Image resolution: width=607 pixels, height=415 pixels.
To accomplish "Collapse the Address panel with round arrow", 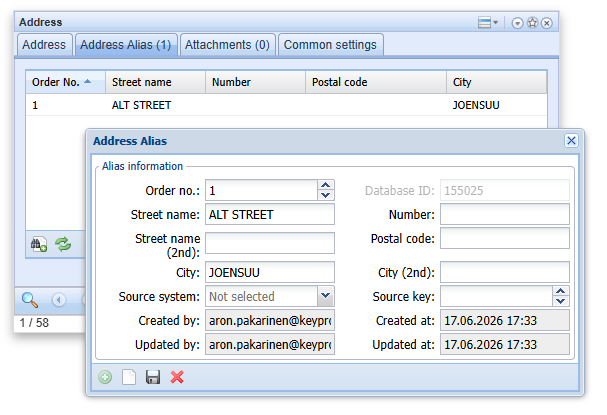I will click(x=517, y=23).
